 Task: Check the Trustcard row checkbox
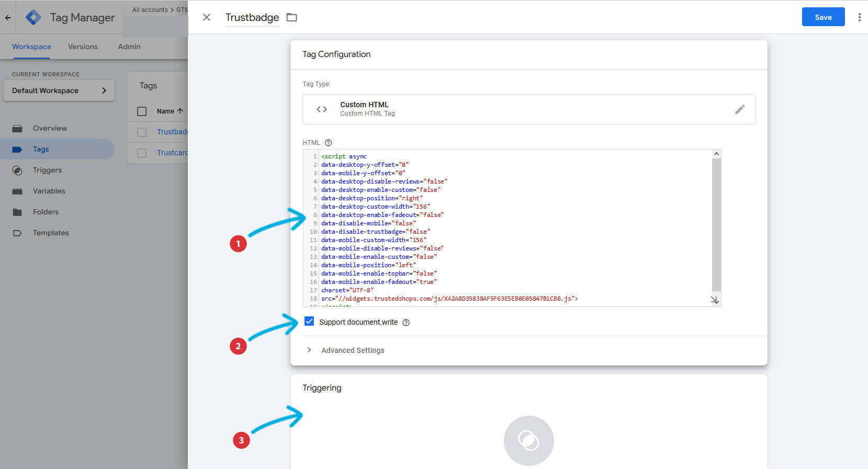[142, 153]
